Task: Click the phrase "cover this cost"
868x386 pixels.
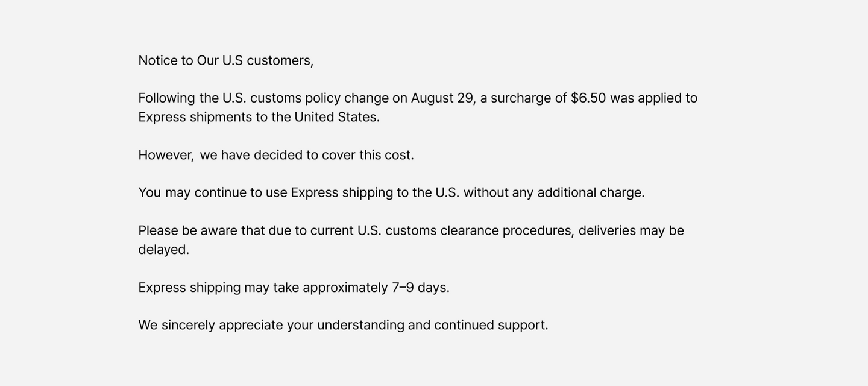Action: 368,155
